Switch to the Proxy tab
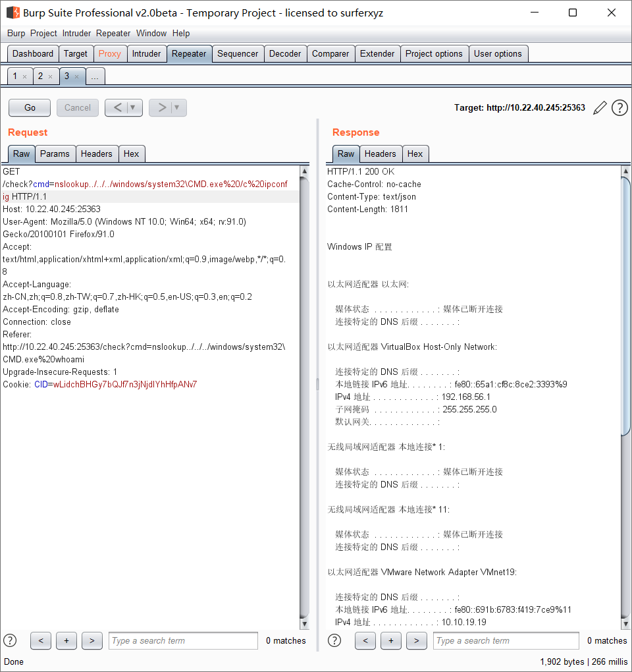This screenshot has height=672, width=632. click(110, 54)
